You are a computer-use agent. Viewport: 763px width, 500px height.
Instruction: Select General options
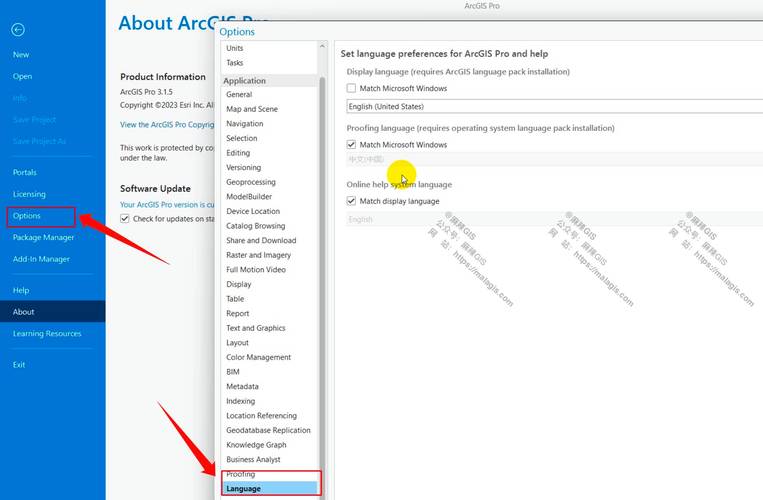click(x=239, y=94)
